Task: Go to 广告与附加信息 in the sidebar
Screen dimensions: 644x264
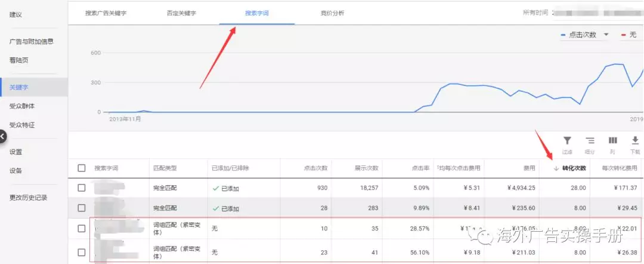Action: [x=32, y=41]
